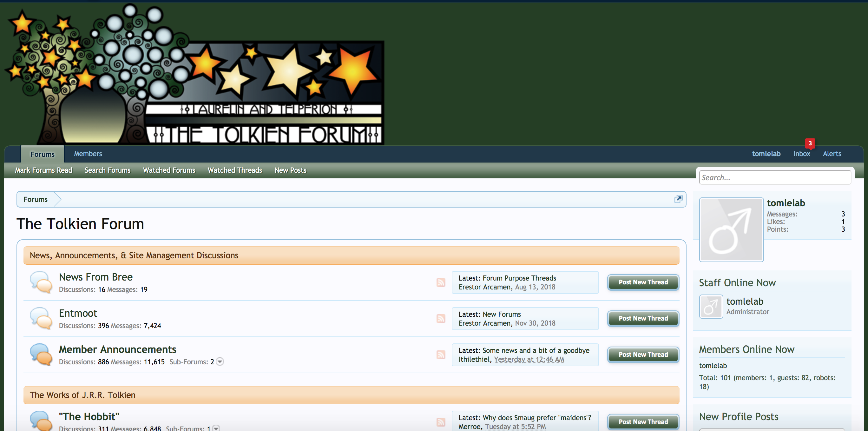This screenshot has height=431, width=868.
Task: Click The Tolkien Forum logo banner
Action: tap(194, 75)
